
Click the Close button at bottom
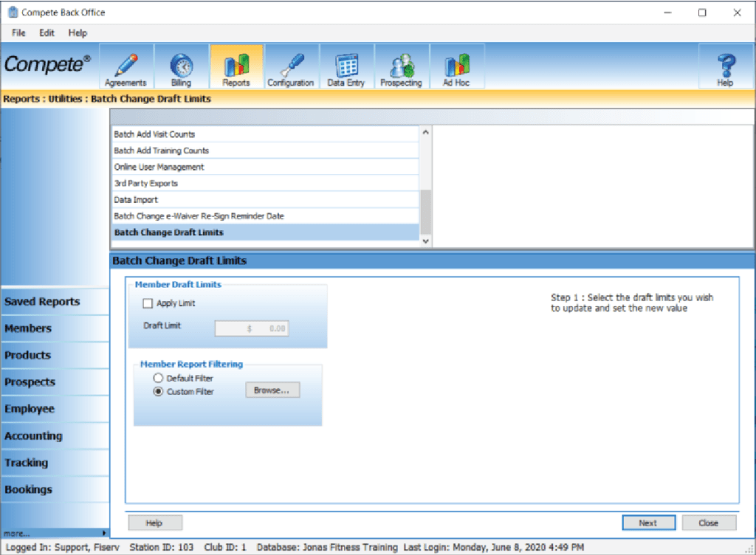coord(709,523)
